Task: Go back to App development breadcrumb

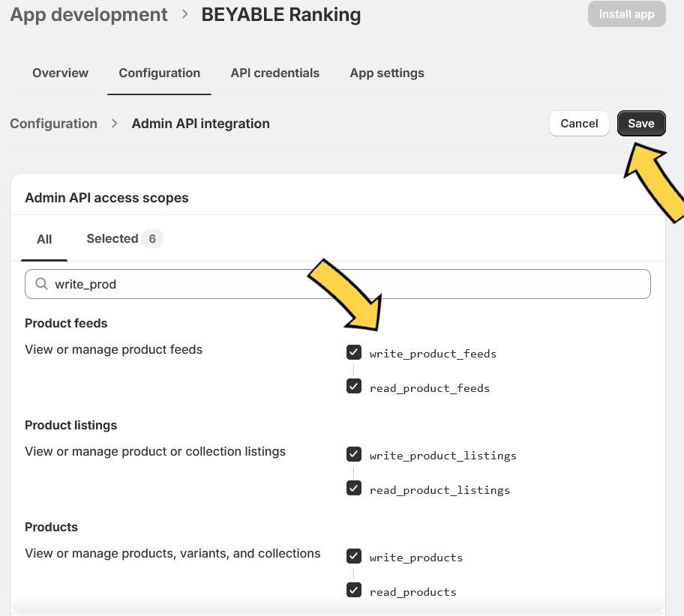Action: coord(88,14)
